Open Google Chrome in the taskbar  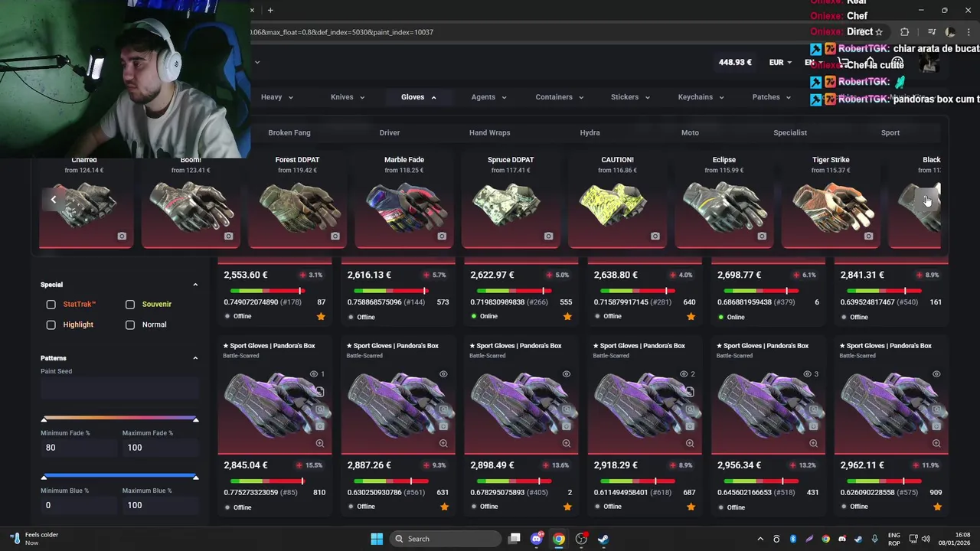pyautogui.click(x=559, y=539)
